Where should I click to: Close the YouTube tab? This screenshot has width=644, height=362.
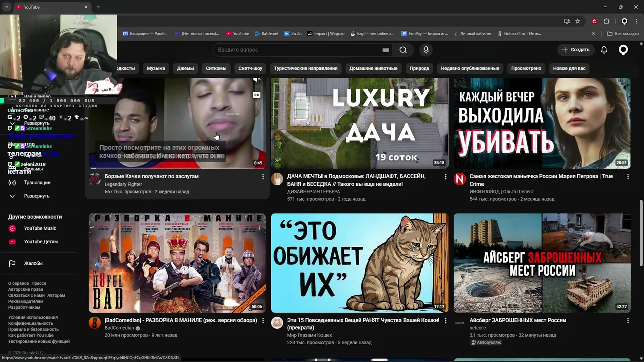(x=86, y=7)
